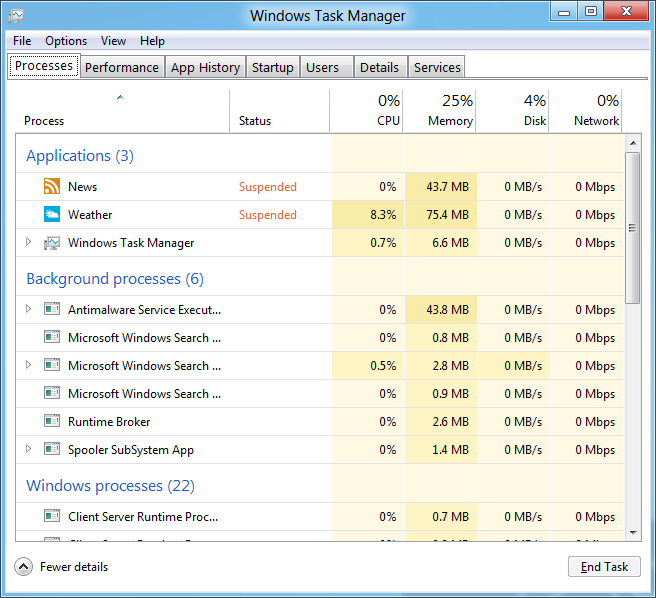Click the Weather app icon
This screenshot has width=656, height=598.
pyautogui.click(x=52, y=214)
